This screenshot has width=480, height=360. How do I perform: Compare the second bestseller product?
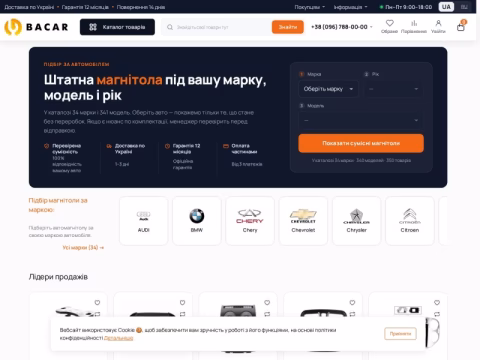coord(182,314)
